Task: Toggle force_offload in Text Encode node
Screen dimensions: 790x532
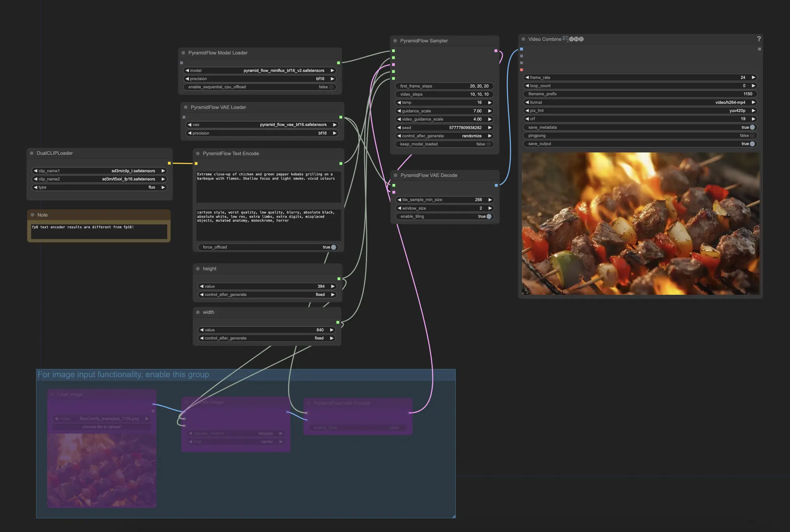Action: pos(268,247)
